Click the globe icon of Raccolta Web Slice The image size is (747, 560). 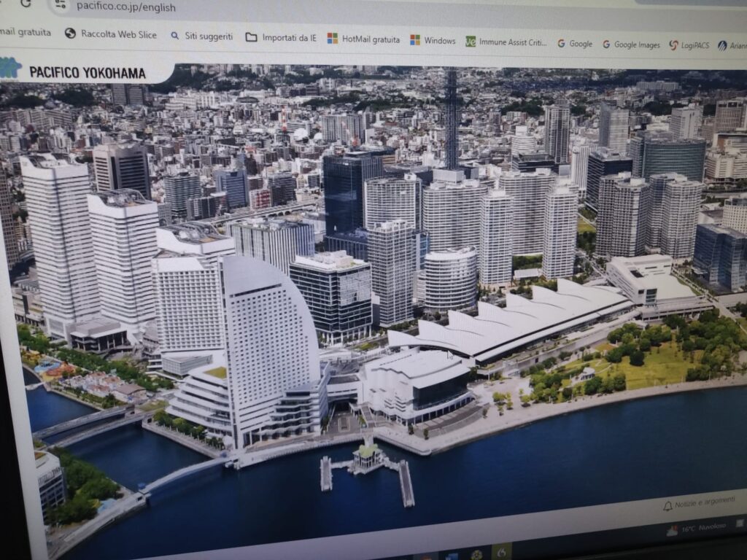click(70, 34)
